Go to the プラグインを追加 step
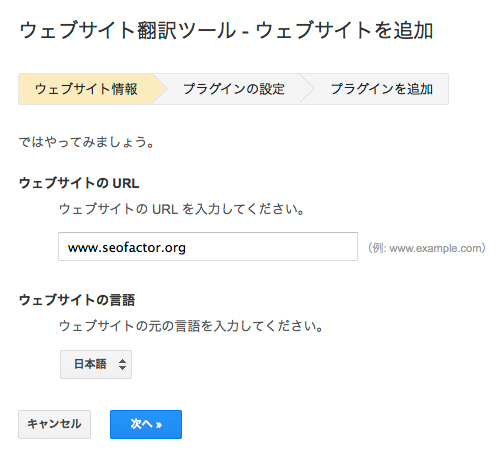 (382, 89)
